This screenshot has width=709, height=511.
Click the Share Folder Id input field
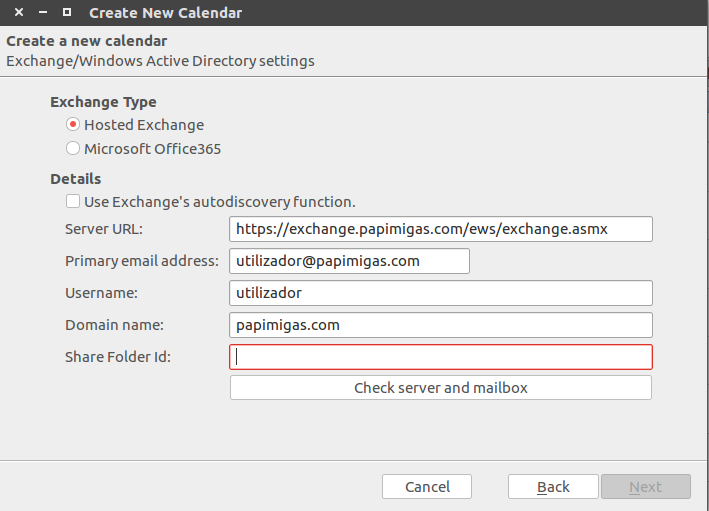440,357
